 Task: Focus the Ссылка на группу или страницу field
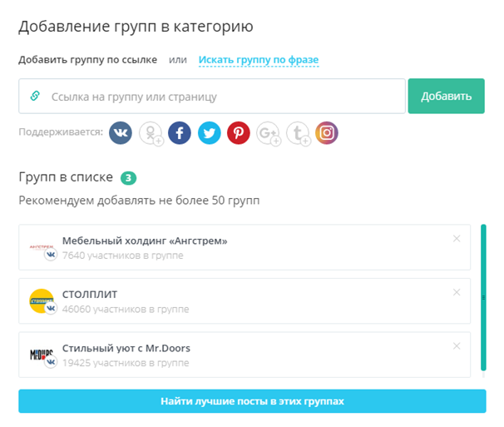212,96
